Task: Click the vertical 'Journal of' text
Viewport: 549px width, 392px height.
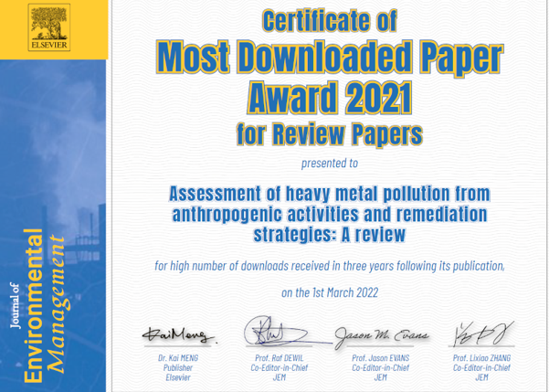Action: coord(15,305)
